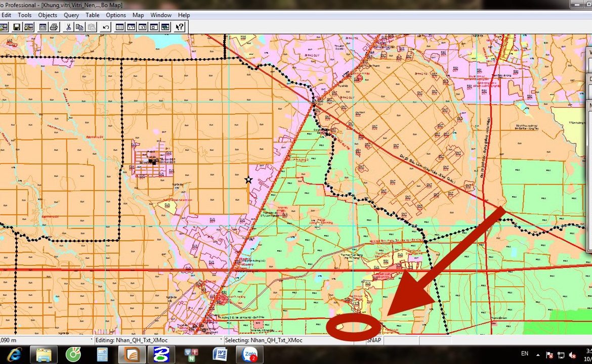Open Zalo chat from the taskbar
Screen dimensions: 592x364
(249, 354)
